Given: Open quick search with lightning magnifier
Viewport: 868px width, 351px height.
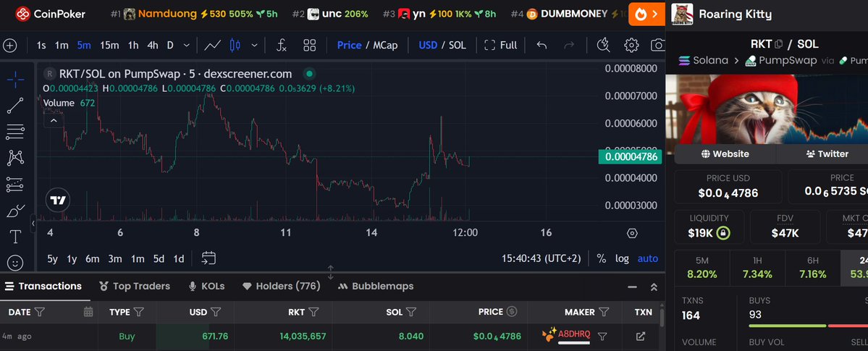Looking at the screenshot, I should tap(603, 46).
